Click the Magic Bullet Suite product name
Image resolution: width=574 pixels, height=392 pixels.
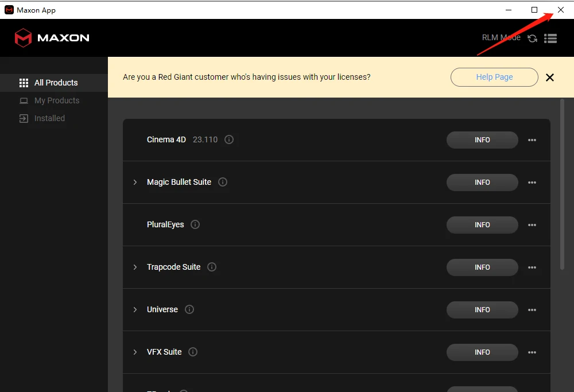(x=179, y=182)
